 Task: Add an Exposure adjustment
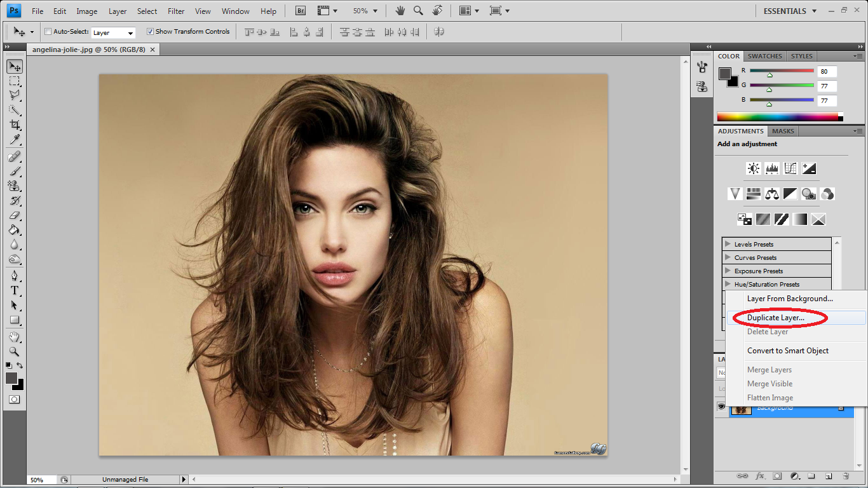(x=809, y=168)
